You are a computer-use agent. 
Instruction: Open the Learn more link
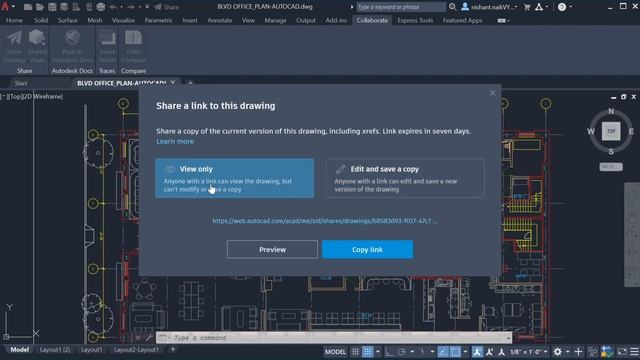pos(175,141)
